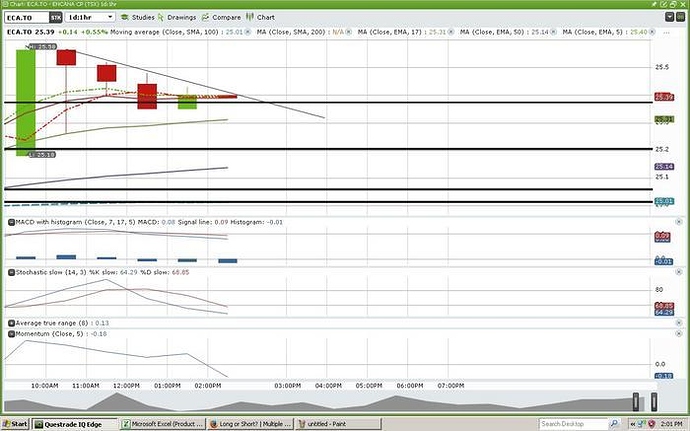
Task: Remove the EMA 17 moving average study
Action: 451,32
